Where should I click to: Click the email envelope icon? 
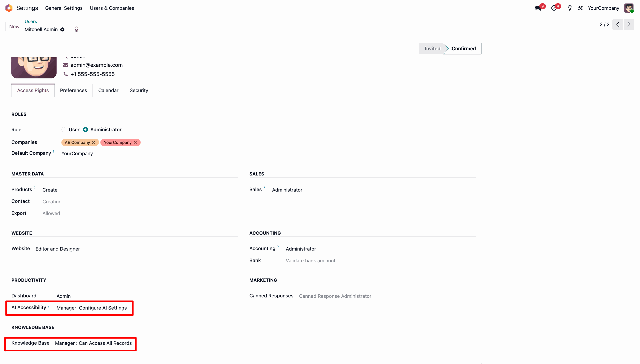[66, 65]
